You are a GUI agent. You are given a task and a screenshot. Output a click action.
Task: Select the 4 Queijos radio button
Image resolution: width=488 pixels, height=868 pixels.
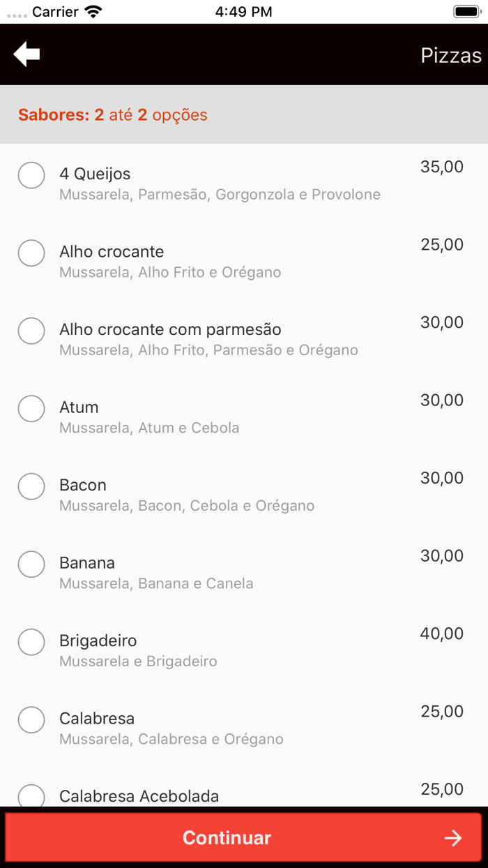pyautogui.click(x=31, y=175)
